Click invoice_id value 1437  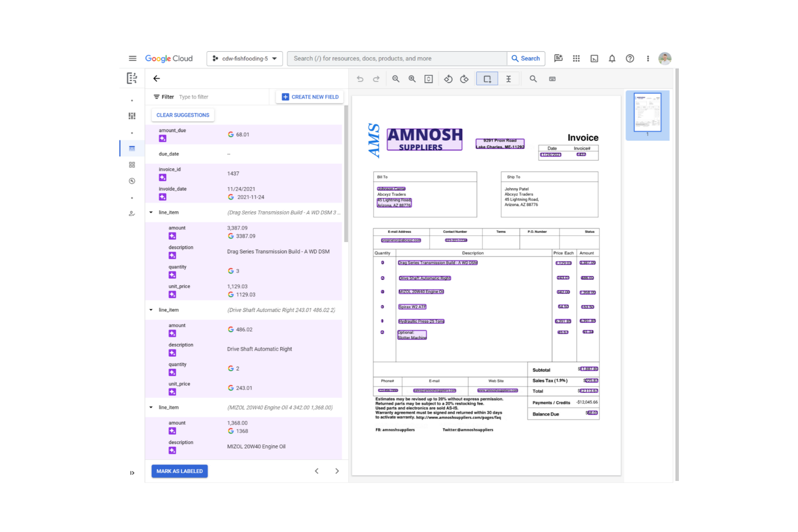pyautogui.click(x=233, y=174)
